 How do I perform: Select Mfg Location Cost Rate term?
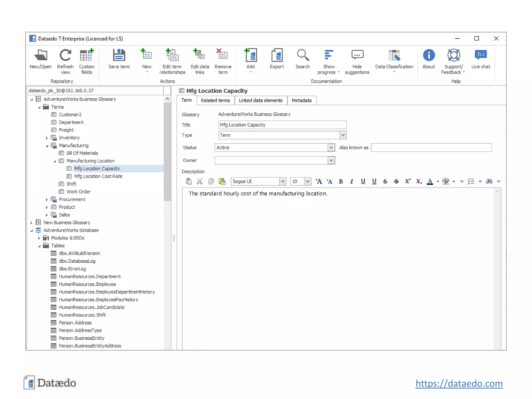click(x=98, y=176)
